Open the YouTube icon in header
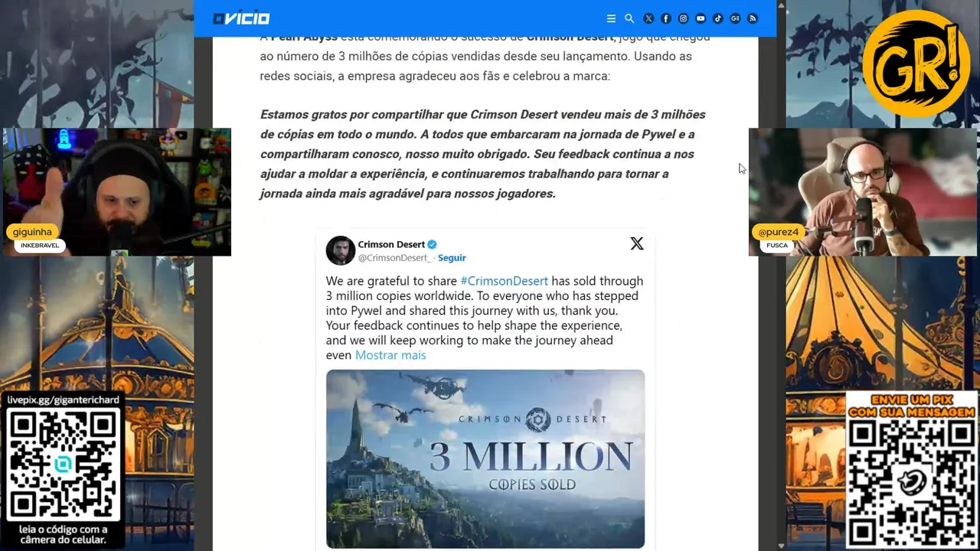The height and width of the screenshot is (551, 980). point(701,18)
